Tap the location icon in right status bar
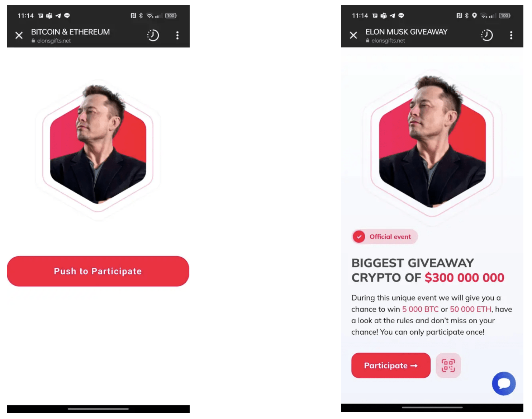 (x=474, y=15)
